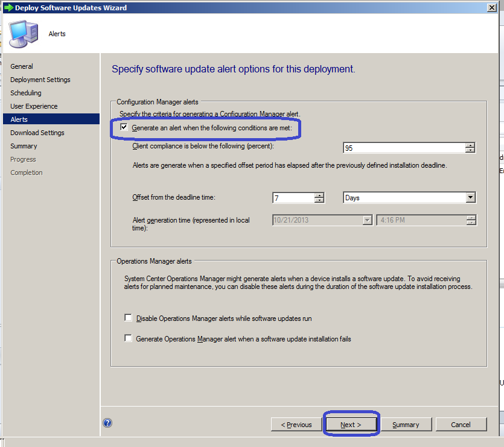This screenshot has width=504, height=447.
Task: Click the computer icon in wizard header
Action: tap(24, 34)
